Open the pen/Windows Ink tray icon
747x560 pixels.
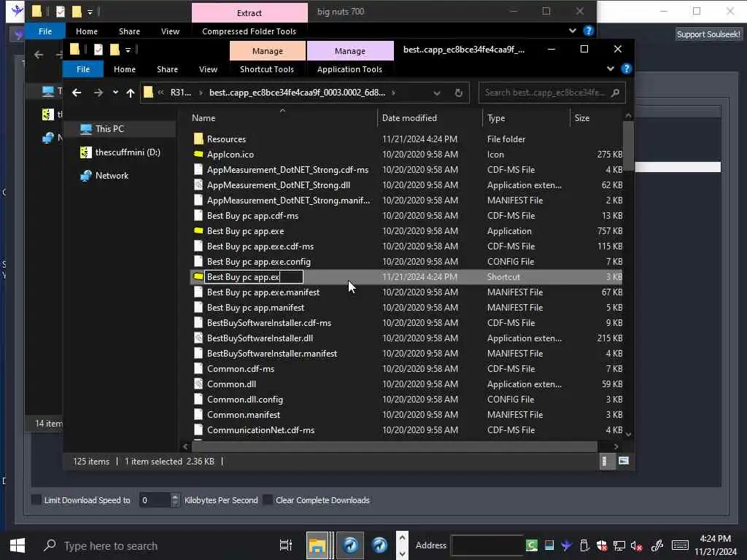point(657,545)
